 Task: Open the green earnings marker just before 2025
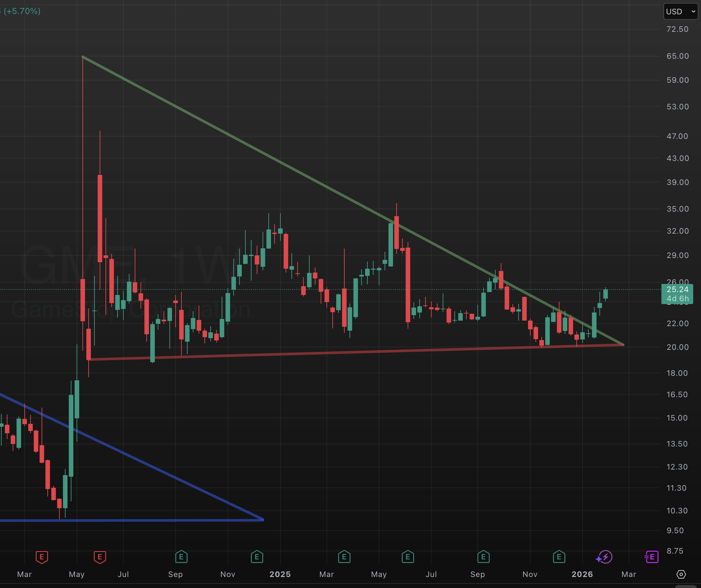tap(257, 557)
